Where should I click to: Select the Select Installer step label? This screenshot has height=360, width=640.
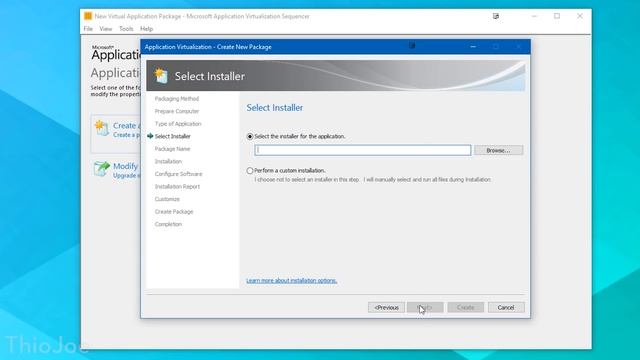click(x=173, y=136)
